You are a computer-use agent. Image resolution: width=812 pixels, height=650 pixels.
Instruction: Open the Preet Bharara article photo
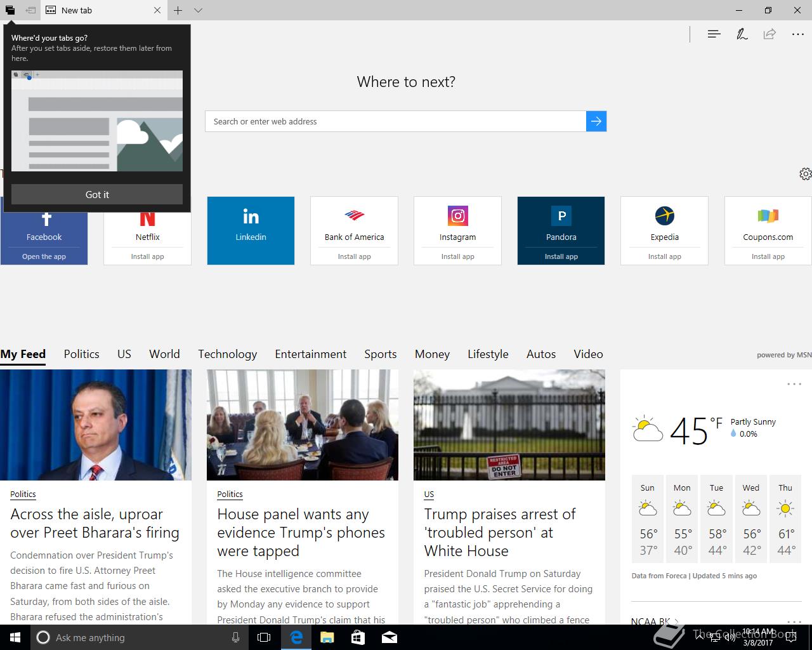point(96,425)
